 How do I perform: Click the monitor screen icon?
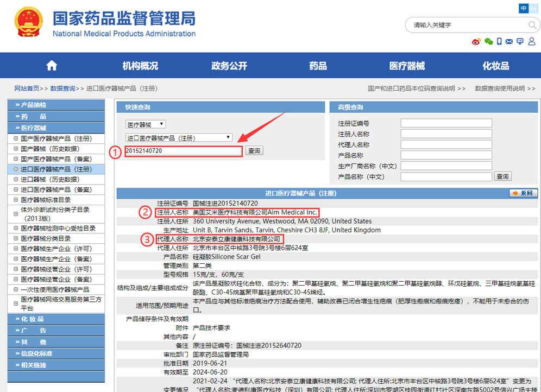point(520,42)
